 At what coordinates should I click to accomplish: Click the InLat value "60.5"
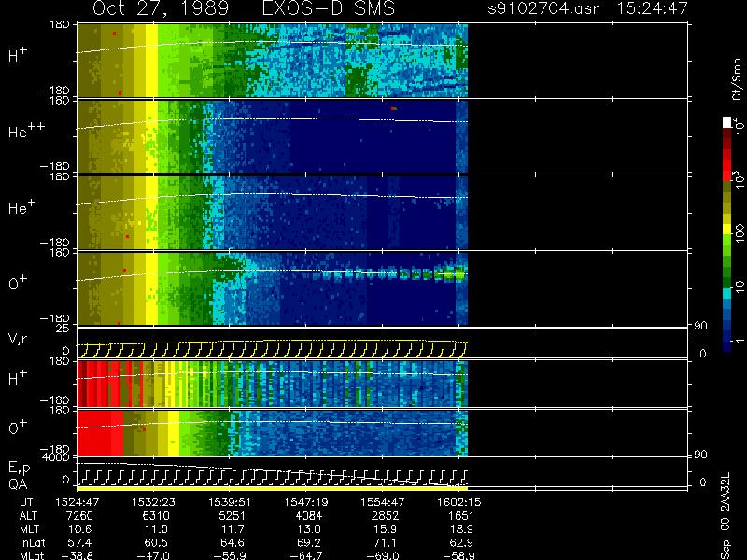158,543
